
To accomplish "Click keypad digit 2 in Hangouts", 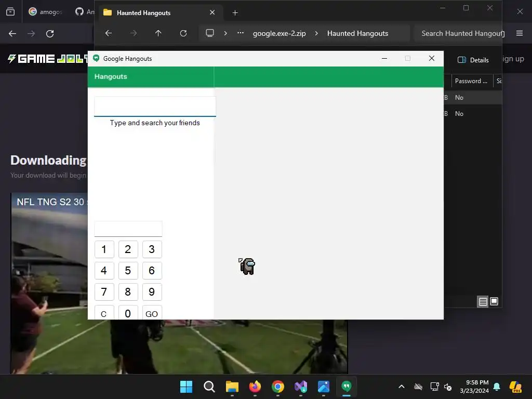I will tap(128, 249).
